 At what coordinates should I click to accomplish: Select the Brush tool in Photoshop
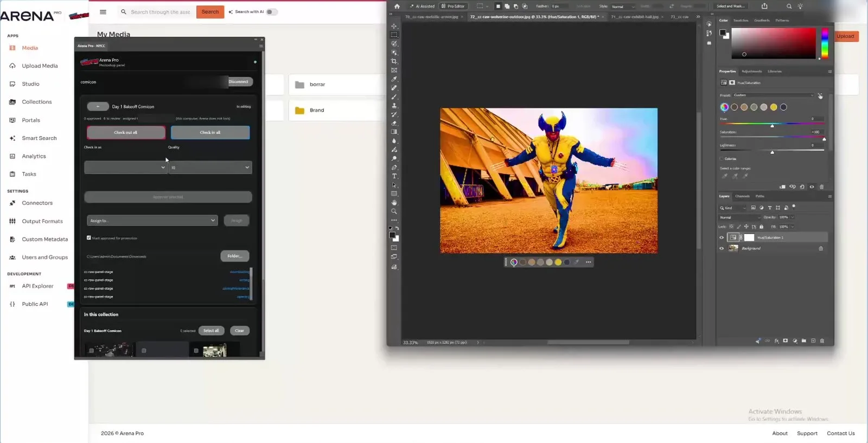point(394,97)
